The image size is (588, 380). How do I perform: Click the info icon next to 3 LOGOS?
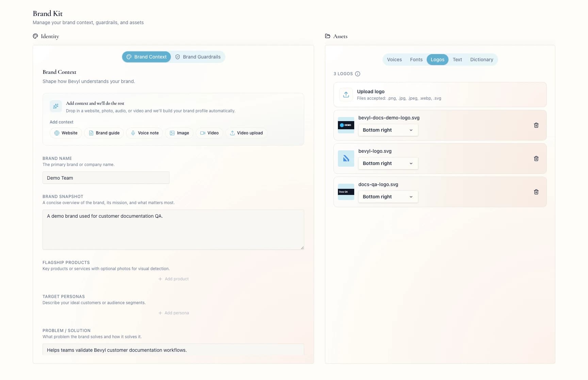click(357, 74)
